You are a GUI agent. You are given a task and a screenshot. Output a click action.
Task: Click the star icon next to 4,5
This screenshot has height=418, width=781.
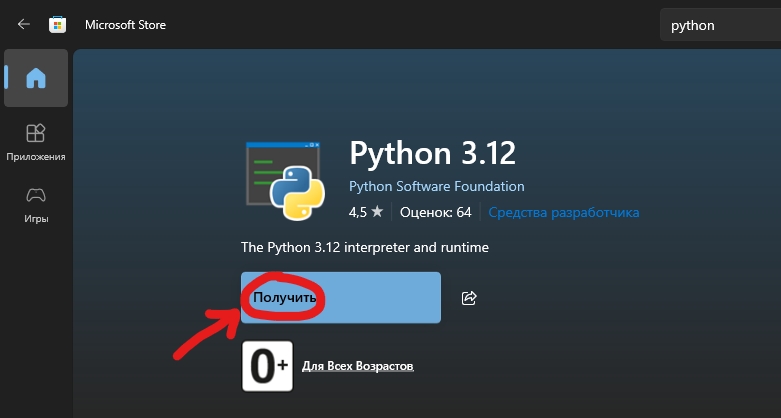click(377, 212)
